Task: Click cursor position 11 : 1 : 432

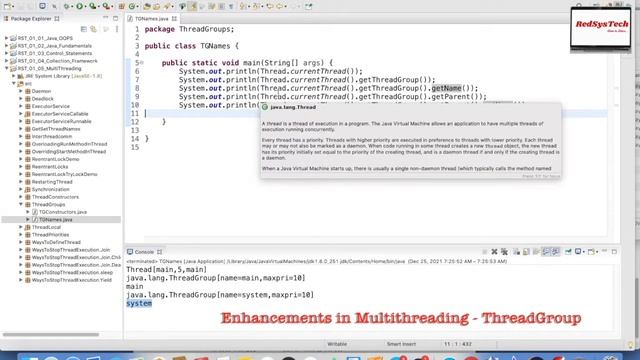Action: [458, 344]
